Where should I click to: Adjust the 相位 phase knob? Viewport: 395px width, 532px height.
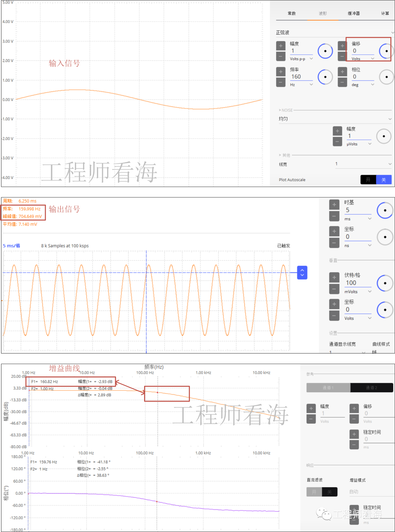pos(386,77)
